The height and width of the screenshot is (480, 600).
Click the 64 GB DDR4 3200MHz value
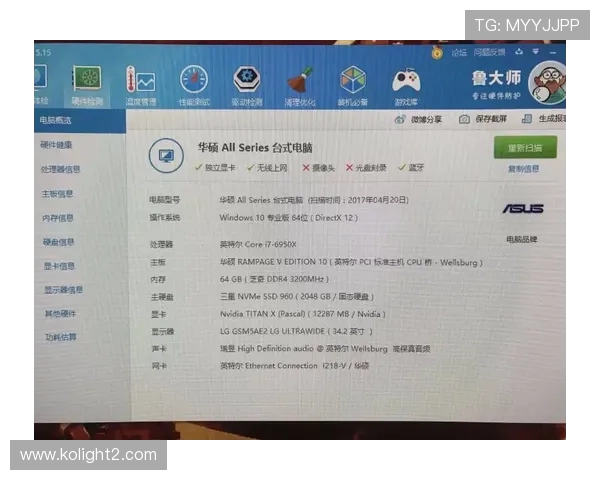[274, 279]
